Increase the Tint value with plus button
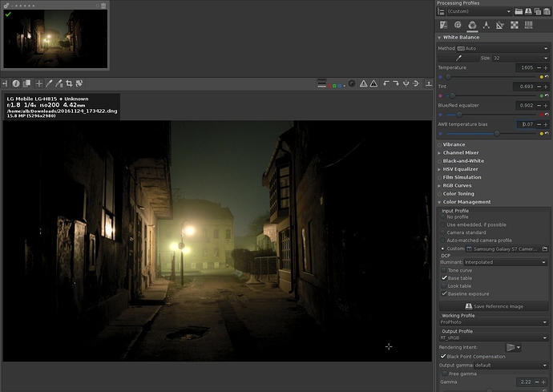The width and height of the screenshot is (553, 392). coord(546,87)
